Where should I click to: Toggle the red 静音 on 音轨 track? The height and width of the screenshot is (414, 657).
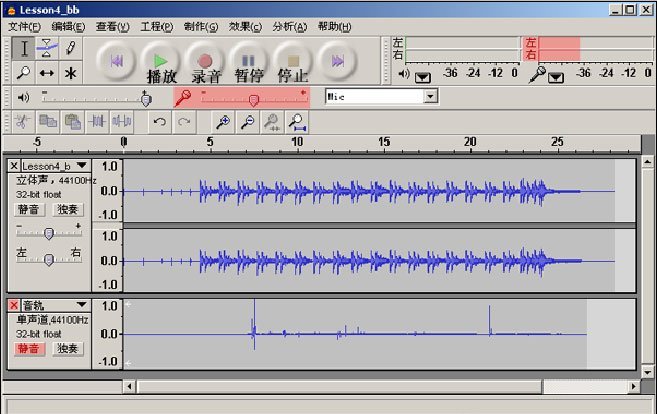pos(28,348)
